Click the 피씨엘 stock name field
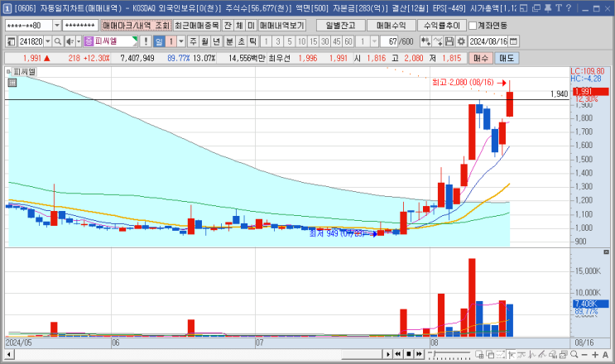Viewport: 615px width, 364px height. [x=113, y=41]
